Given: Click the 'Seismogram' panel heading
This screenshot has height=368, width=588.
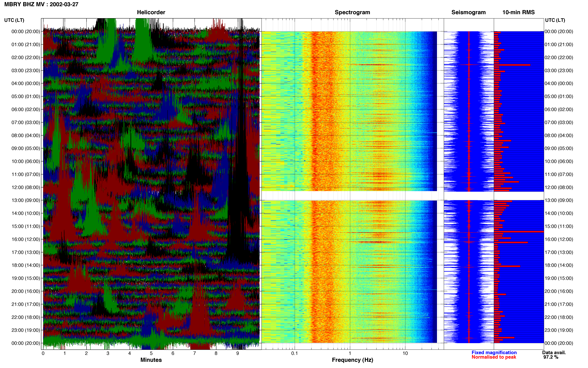Looking at the screenshot, I should [468, 12].
